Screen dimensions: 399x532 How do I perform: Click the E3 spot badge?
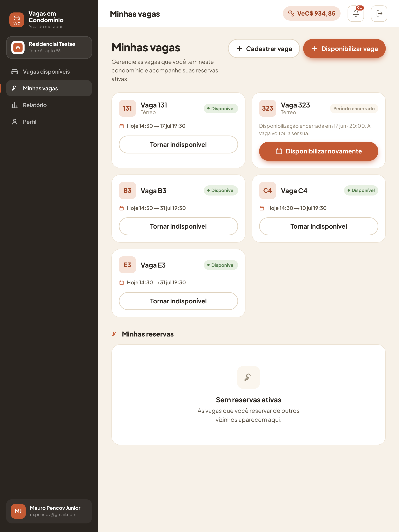click(127, 265)
